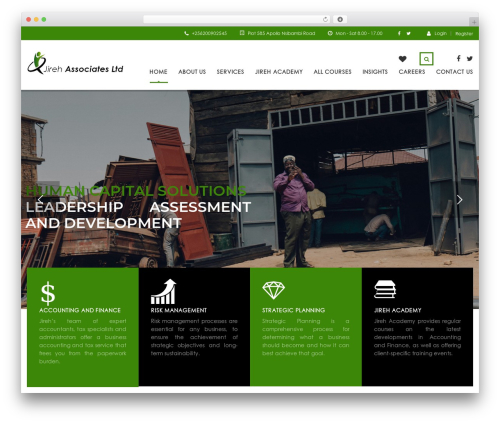
Task: Click the Accounting and Finance description paragraph
Action: click(x=83, y=341)
